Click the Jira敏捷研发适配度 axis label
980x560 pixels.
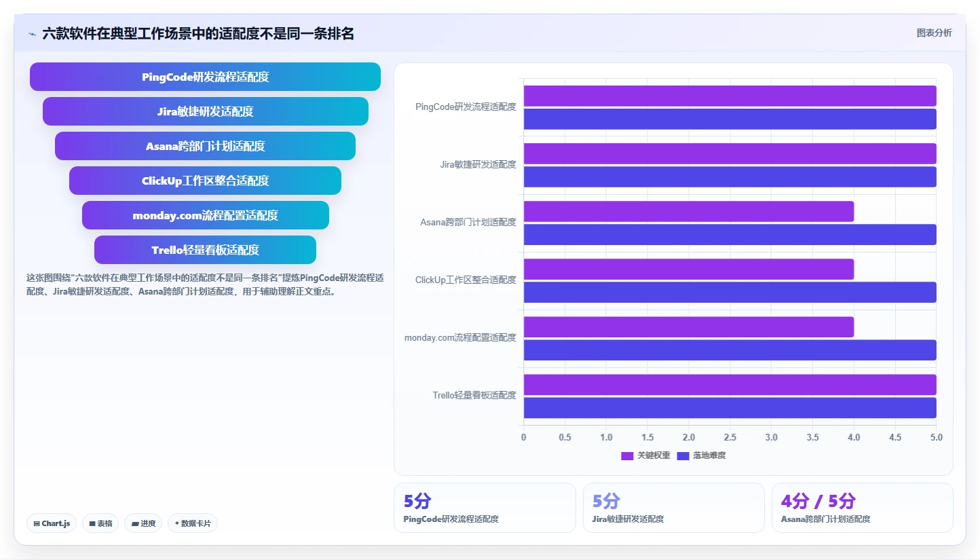[478, 164]
